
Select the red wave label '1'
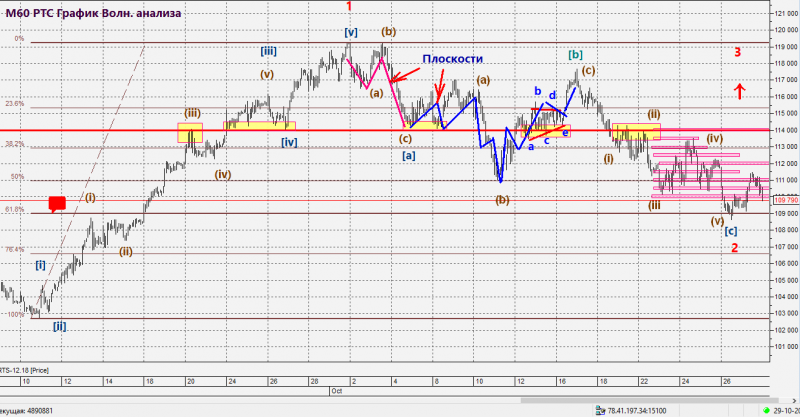point(349,6)
